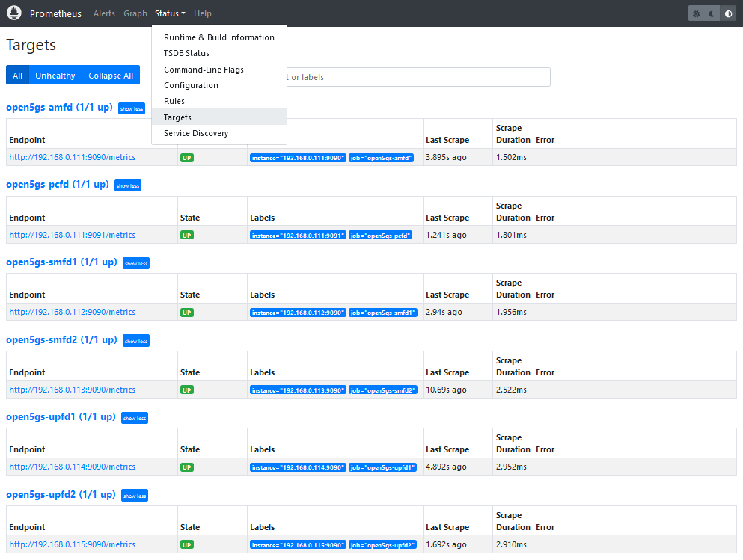Image resolution: width=743 pixels, height=560 pixels.
Task: Collapse open5gs-smfd2 with show less
Action: [x=136, y=341]
